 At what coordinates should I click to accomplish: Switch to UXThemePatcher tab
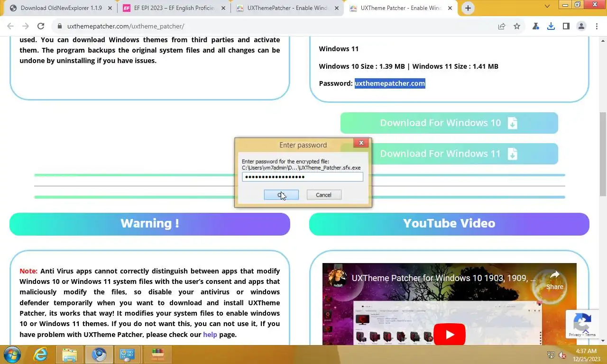(287, 8)
